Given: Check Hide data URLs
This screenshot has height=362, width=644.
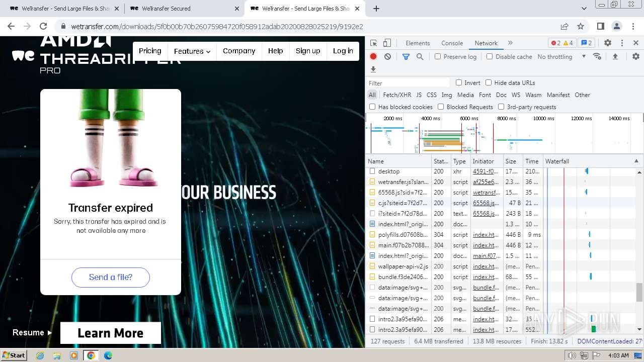Looking at the screenshot, I should coord(489,82).
